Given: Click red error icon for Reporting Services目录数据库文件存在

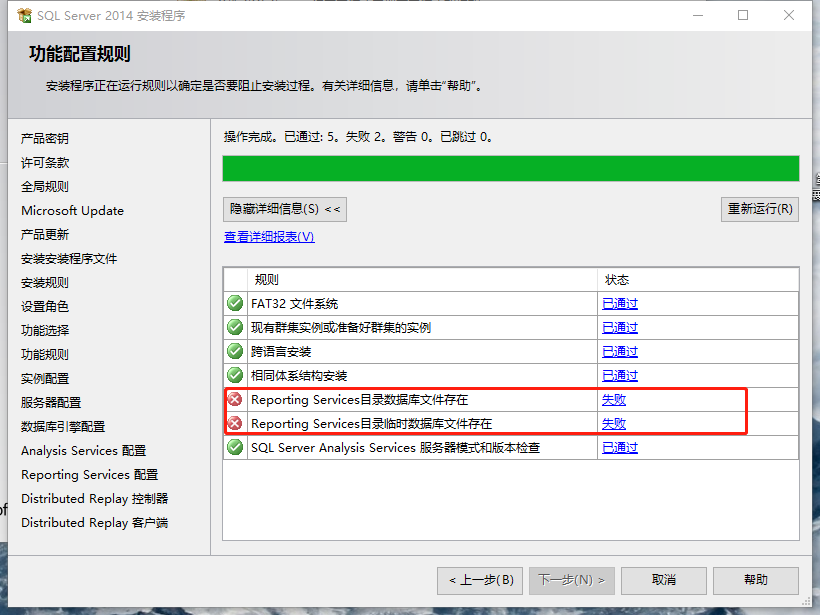Looking at the screenshot, I should [x=235, y=400].
